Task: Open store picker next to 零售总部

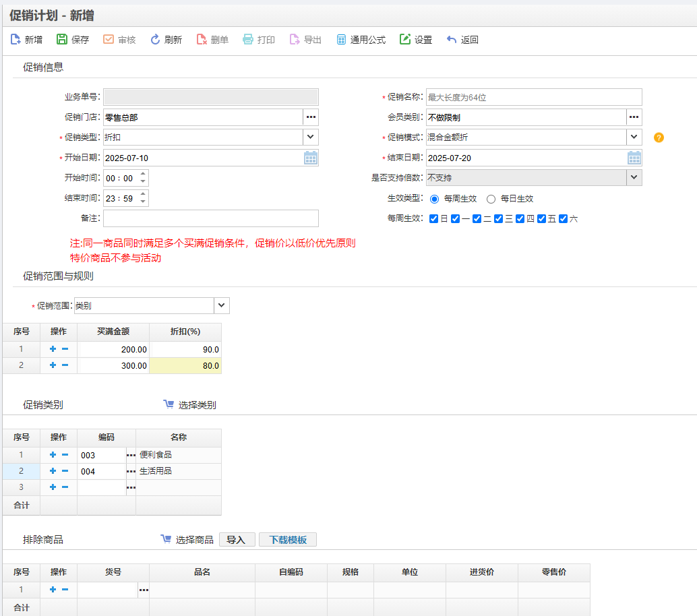Action: point(311,117)
